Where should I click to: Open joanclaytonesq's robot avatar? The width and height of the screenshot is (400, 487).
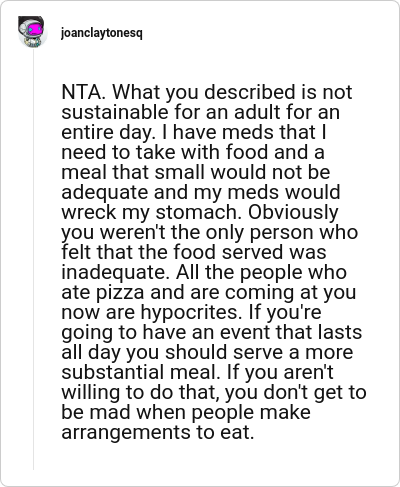[x=32, y=32]
